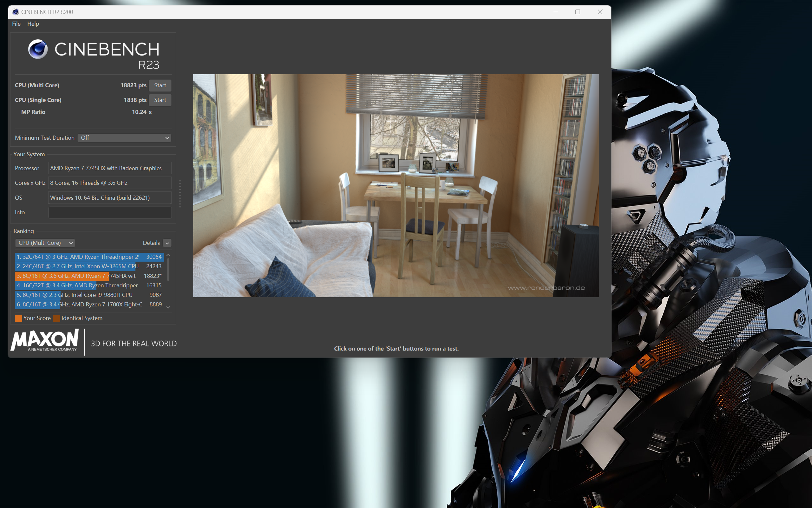Screen dimensions: 812x508
Task: Click the multi core score 18823 pts
Action: coord(133,85)
